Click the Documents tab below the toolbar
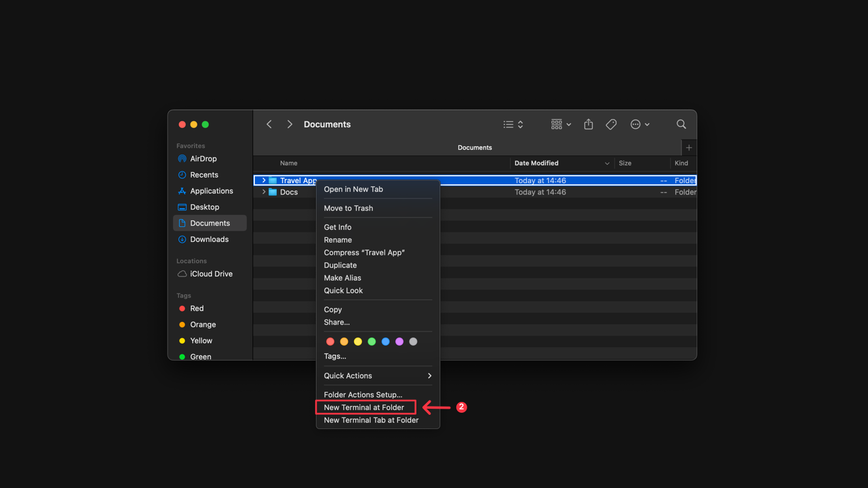Image resolution: width=868 pixels, height=488 pixels. pos(474,147)
